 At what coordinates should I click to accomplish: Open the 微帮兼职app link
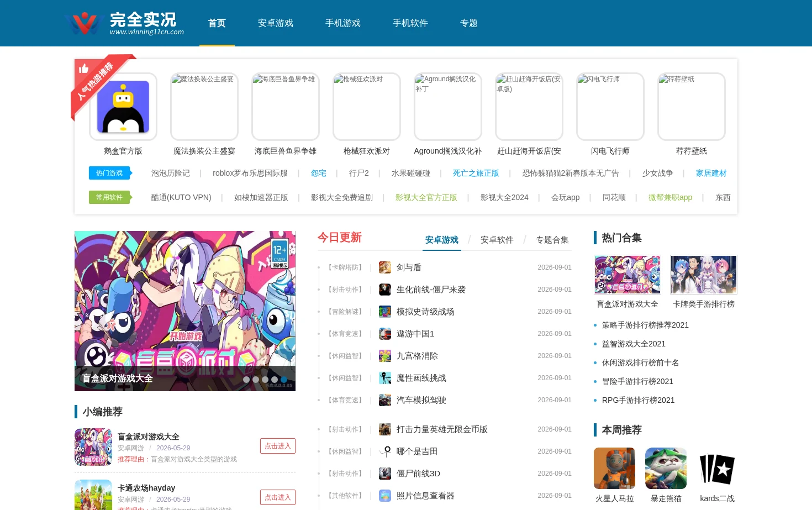coord(670,197)
